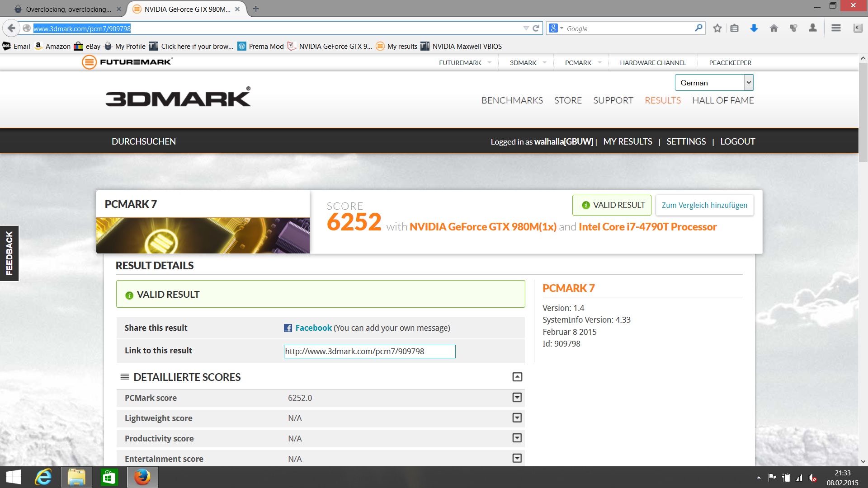
Task: Open the NVIDIA Maxwell VBIOS bookmark
Action: 461,46
